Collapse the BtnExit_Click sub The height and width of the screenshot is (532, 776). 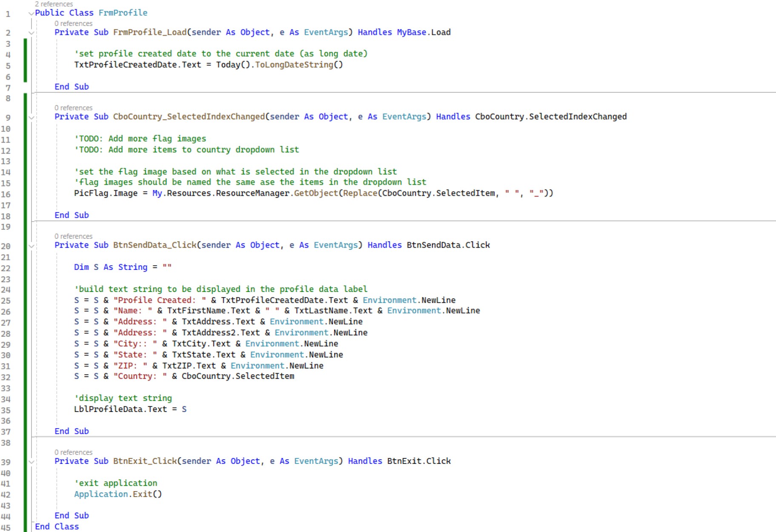31,462
